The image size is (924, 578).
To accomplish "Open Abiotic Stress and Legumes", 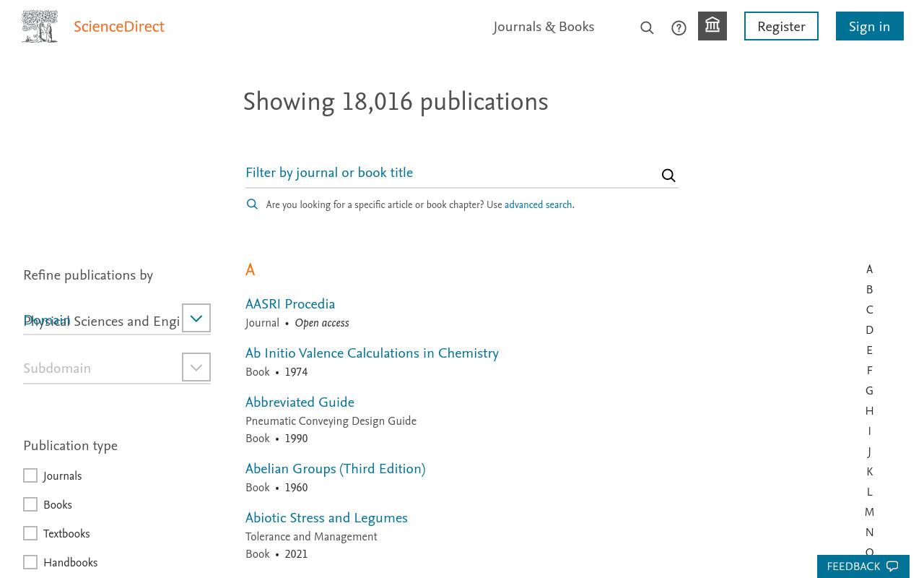I will pos(326,519).
